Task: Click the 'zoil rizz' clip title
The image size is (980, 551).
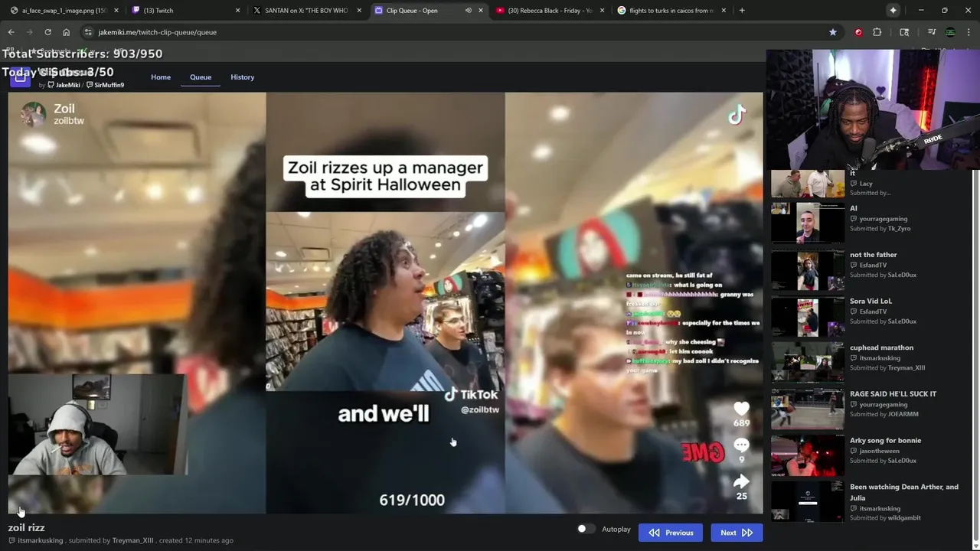Action: coord(27,527)
